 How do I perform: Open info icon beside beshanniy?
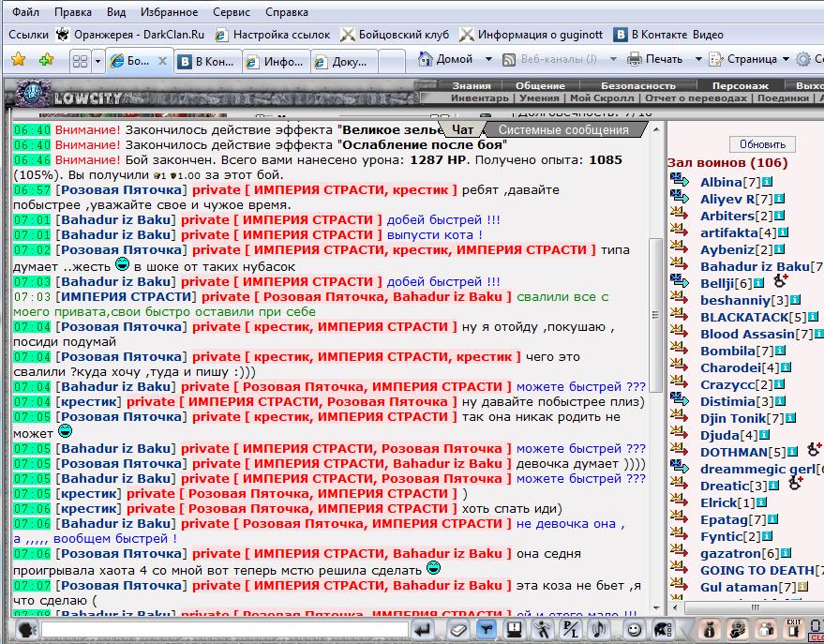[x=795, y=300]
